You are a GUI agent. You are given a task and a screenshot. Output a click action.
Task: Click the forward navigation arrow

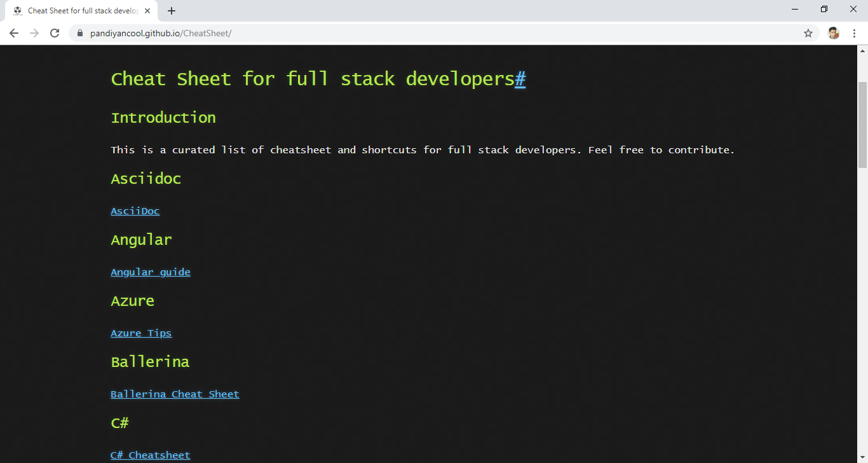point(34,33)
